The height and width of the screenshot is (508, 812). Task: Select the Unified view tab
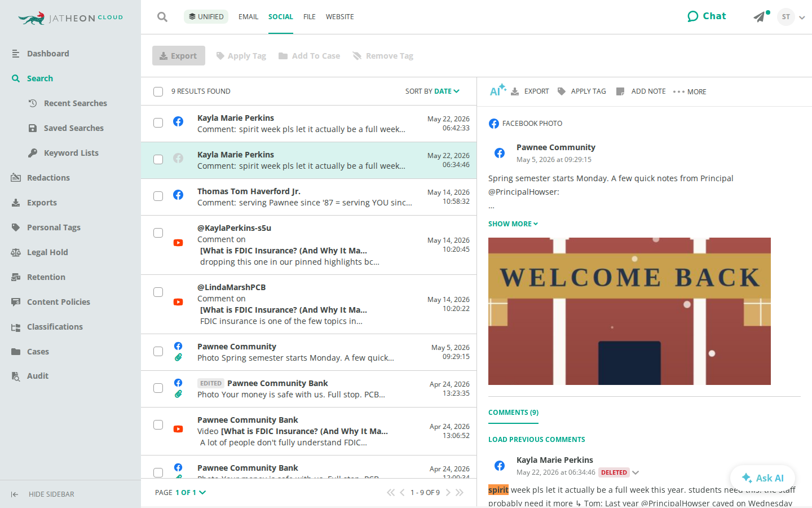pyautogui.click(x=206, y=17)
